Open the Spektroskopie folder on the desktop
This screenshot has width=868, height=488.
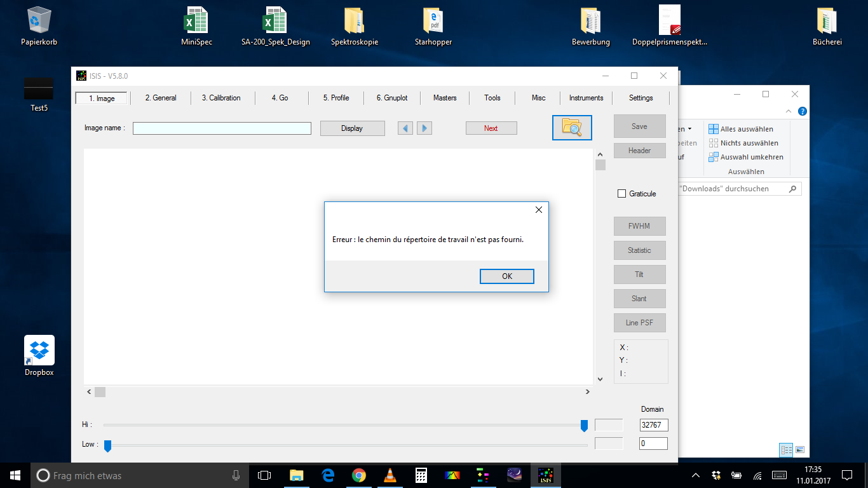[354, 25]
